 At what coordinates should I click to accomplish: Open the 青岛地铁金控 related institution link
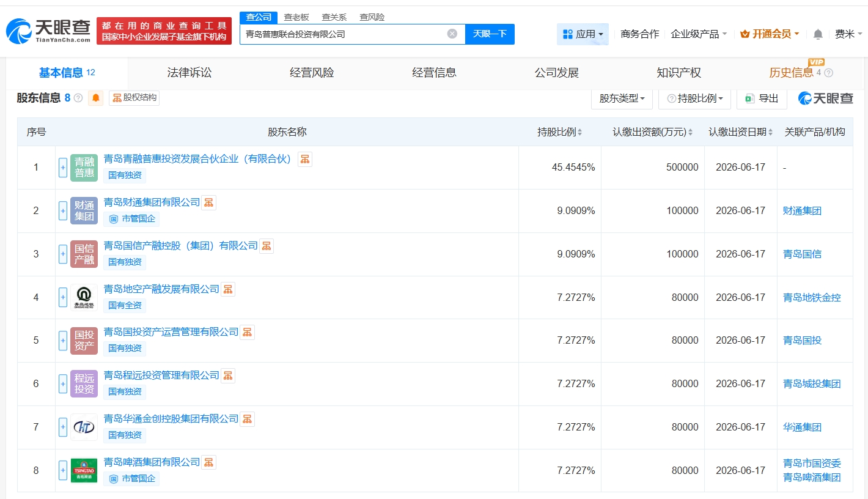tap(812, 298)
